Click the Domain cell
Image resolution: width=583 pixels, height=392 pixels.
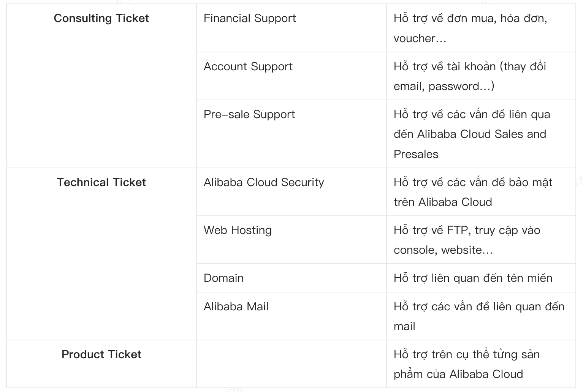point(223,278)
